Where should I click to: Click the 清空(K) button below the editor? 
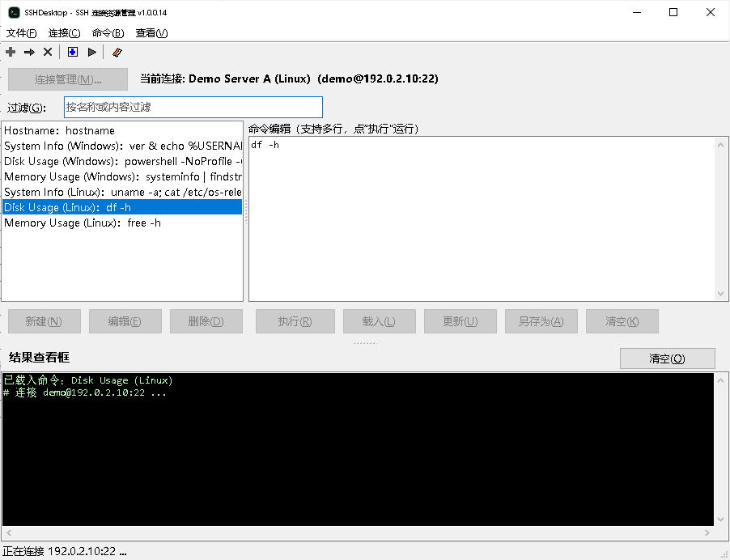pos(622,321)
